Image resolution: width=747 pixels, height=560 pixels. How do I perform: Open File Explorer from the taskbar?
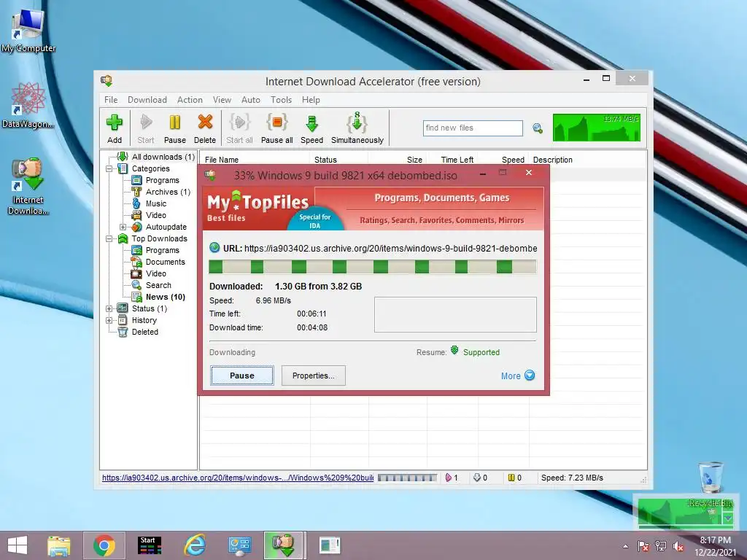[59, 545]
